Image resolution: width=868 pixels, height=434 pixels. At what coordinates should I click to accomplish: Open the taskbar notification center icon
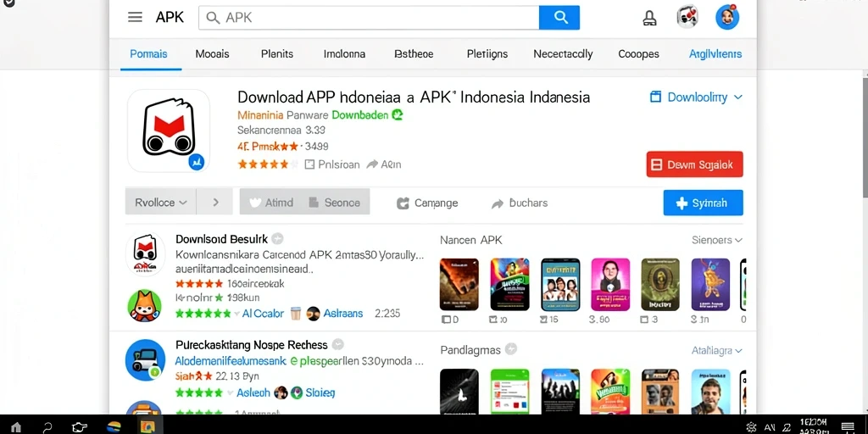[848, 427]
